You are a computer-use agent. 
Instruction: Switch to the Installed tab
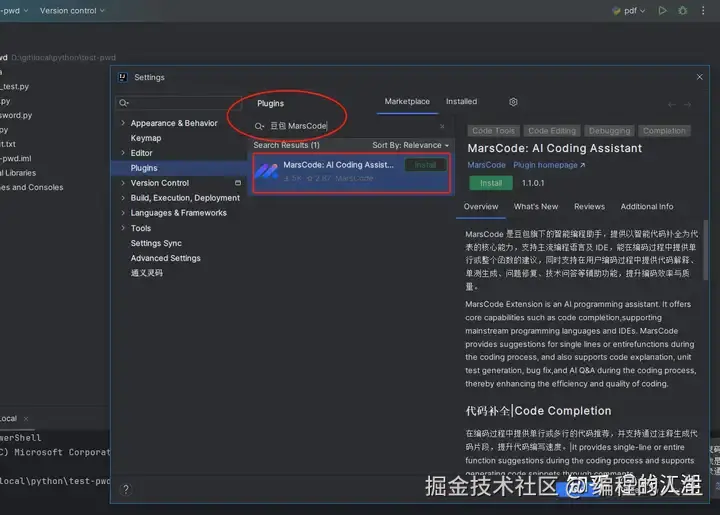pyautogui.click(x=461, y=101)
